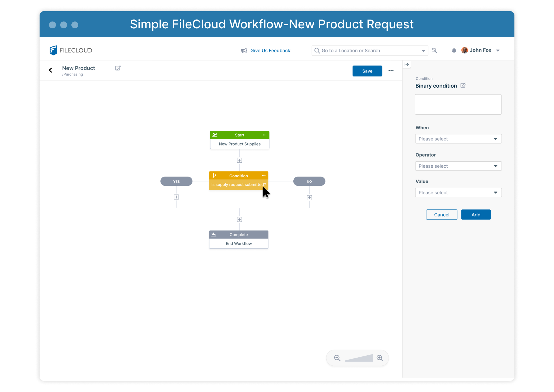Zoom out the workflow canvas
This screenshot has width=554, height=392.
[x=337, y=358]
